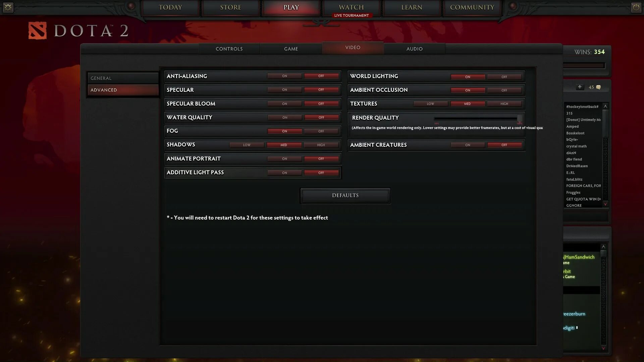Click the plus icon beside 45

[x=580, y=87]
